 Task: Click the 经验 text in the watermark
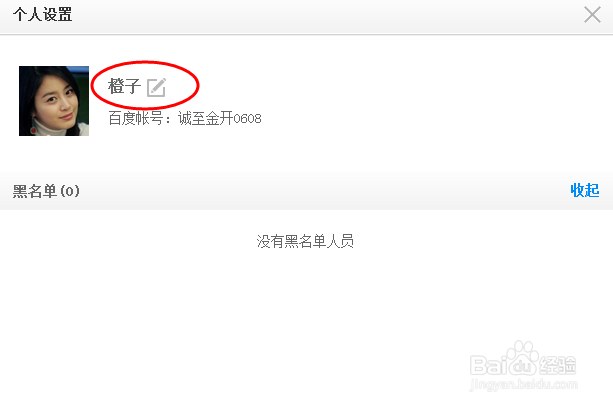558,365
